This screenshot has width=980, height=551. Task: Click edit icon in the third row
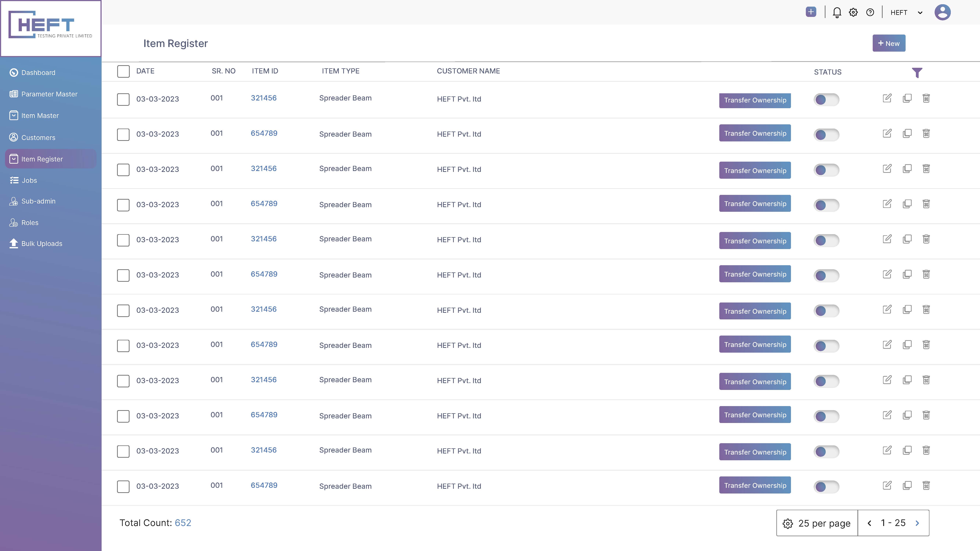(x=887, y=168)
